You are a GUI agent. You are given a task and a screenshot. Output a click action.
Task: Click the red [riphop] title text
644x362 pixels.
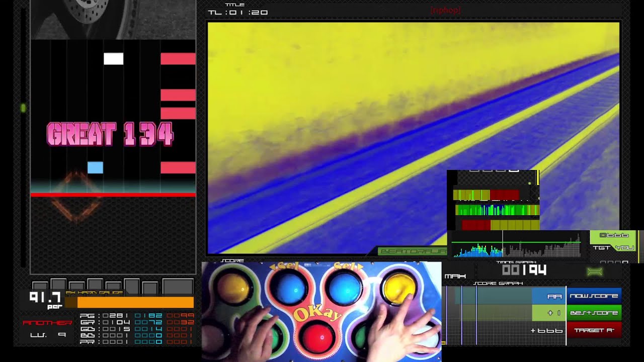coord(445,10)
